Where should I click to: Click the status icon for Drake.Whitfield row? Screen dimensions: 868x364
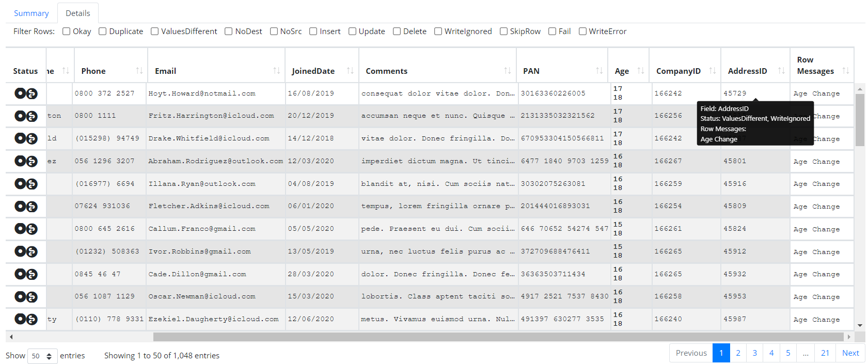[26, 138]
